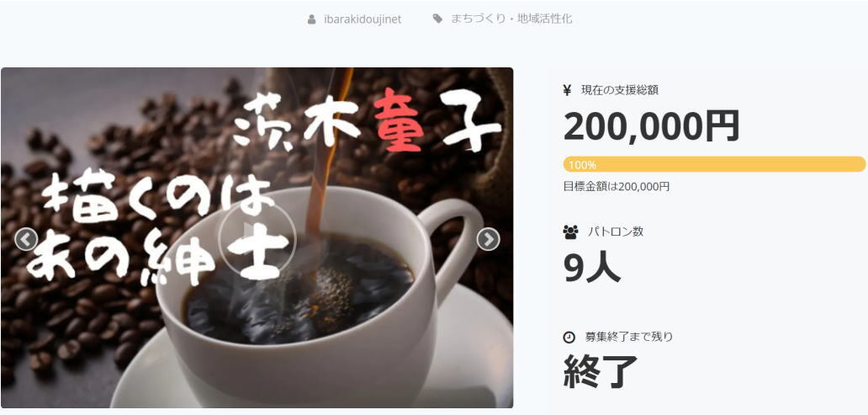Click the 200,000円 total amount
Viewport: 868px width, 415px height.
point(652,126)
